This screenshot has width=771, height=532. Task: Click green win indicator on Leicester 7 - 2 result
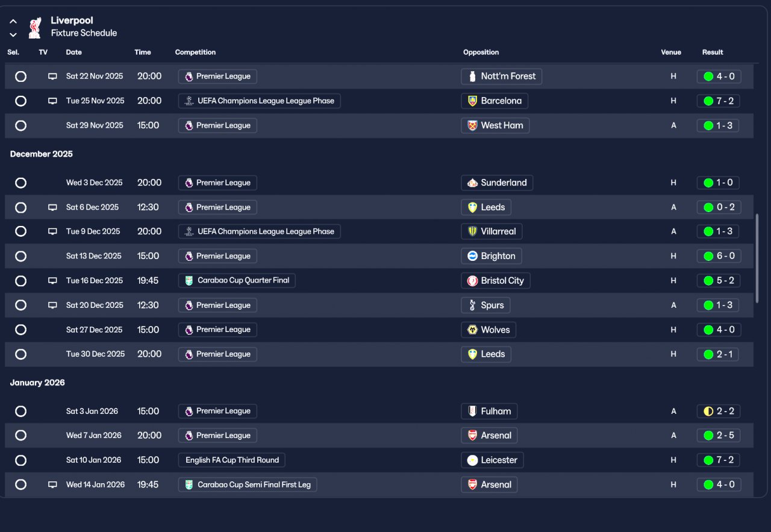708,460
